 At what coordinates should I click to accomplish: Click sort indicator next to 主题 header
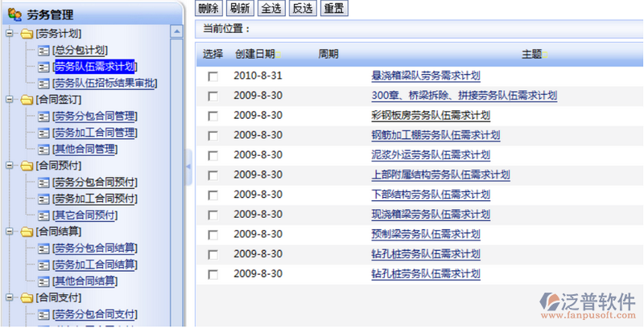click(545, 55)
